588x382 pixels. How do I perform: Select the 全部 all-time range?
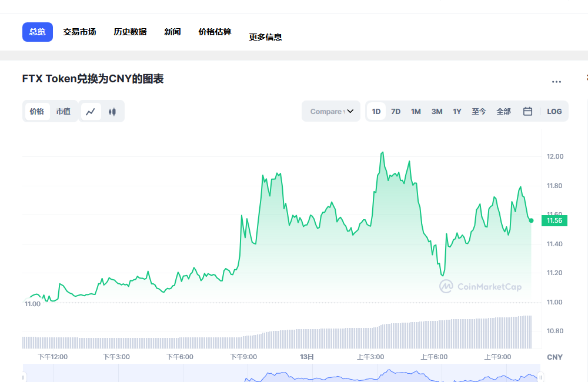point(504,111)
